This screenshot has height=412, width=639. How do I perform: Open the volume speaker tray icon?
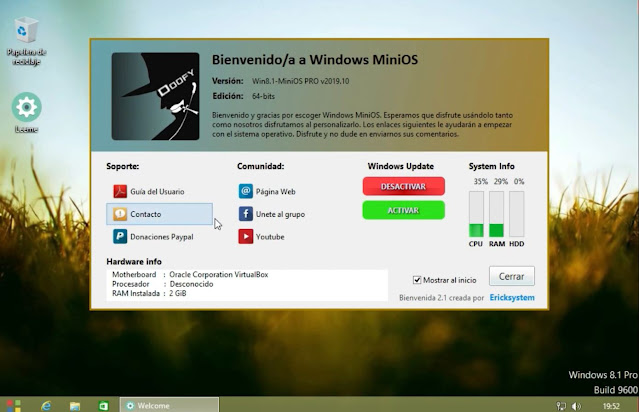tap(576, 406)
